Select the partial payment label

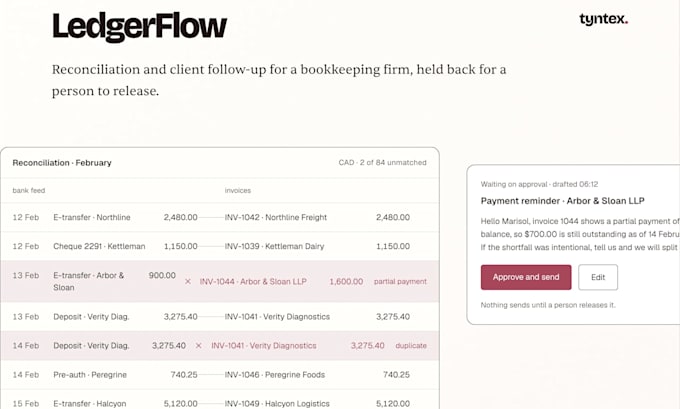tap(400, 281)
